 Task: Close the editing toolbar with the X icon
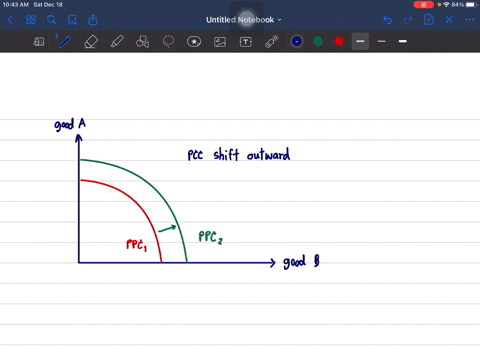pyautogui.click(x=449, y=20)
